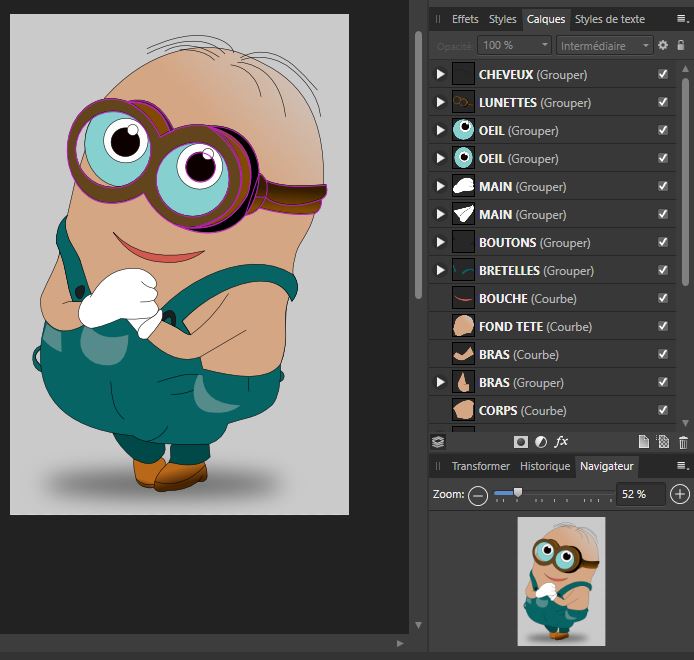Click the first MAIN layer thumbnail
Viewport: 694px width, 660px height.
[x=463, y=186]
